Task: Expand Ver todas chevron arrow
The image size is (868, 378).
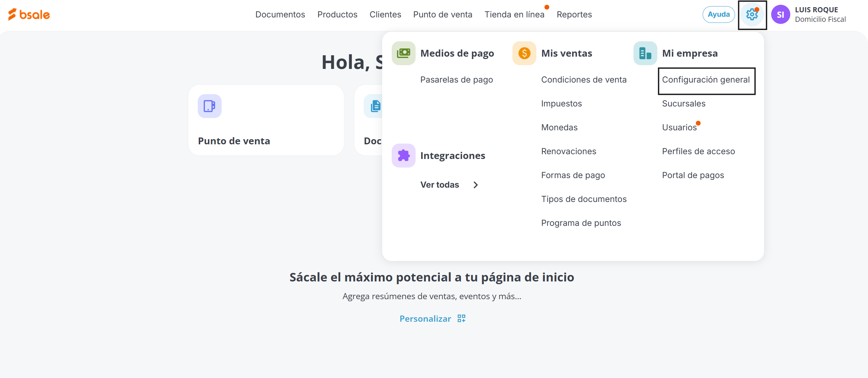Action: (476, 185)
